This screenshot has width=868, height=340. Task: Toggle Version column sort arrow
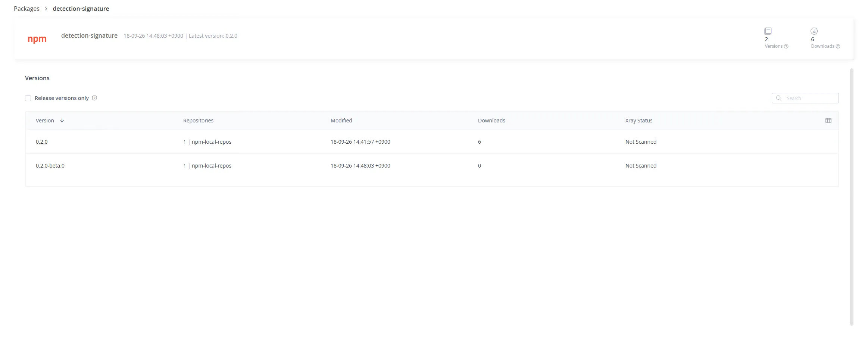click(62, 121)
